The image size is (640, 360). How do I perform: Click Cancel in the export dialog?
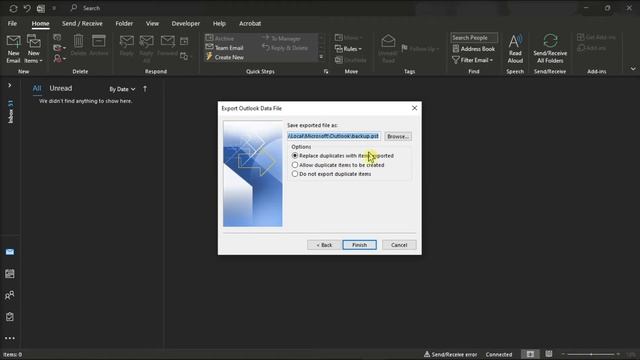(x=399, y=245)
